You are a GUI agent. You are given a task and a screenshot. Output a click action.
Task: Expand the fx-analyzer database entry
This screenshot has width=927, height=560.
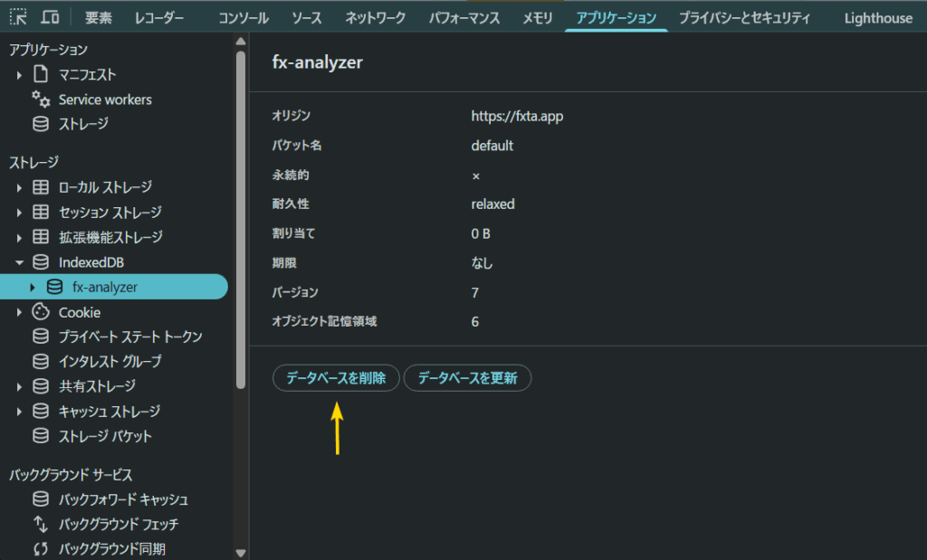tap(31, 287)
